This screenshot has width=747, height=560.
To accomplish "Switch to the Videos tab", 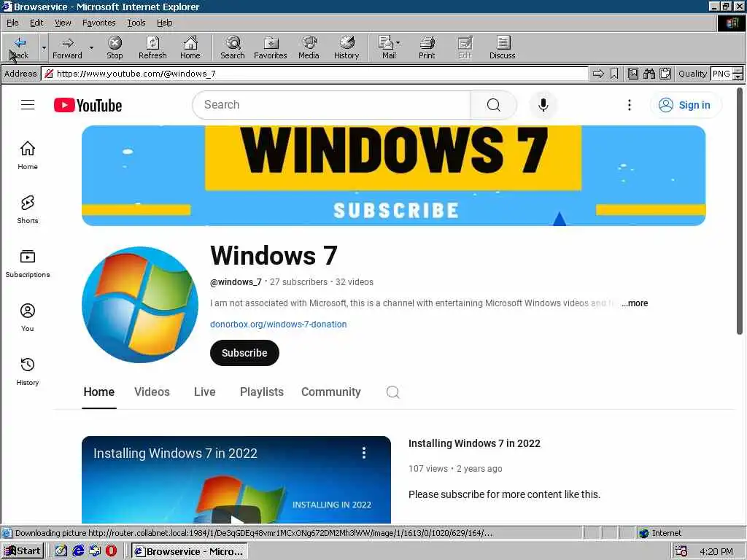I will tap(152, 392).
